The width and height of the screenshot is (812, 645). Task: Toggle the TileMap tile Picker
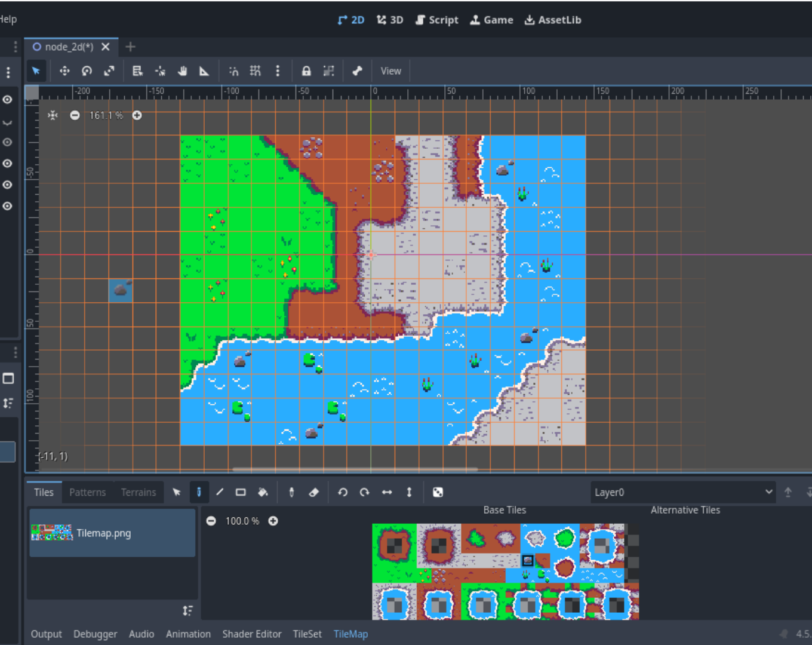[x=291, y=492]
